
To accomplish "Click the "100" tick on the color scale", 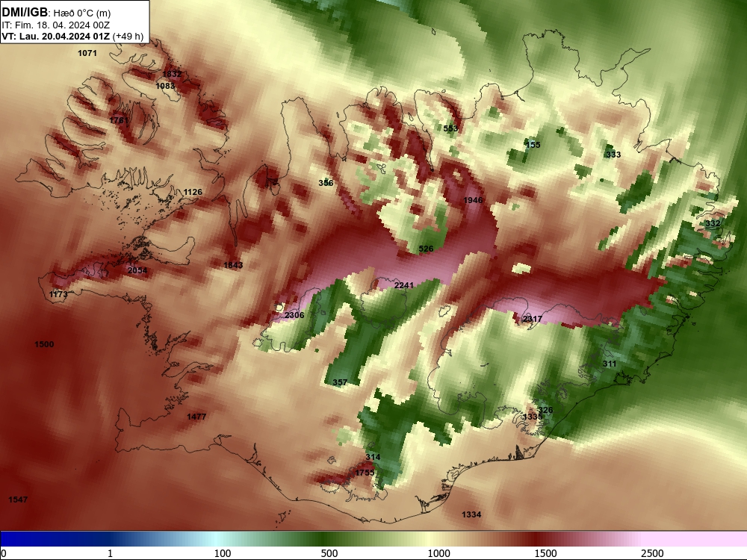I will coord(223,553).
